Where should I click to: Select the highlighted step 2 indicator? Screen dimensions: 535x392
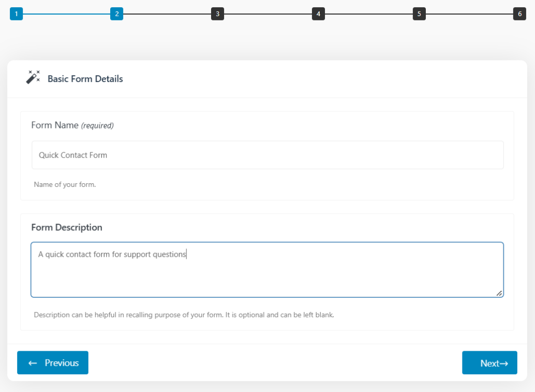(117, 14)
